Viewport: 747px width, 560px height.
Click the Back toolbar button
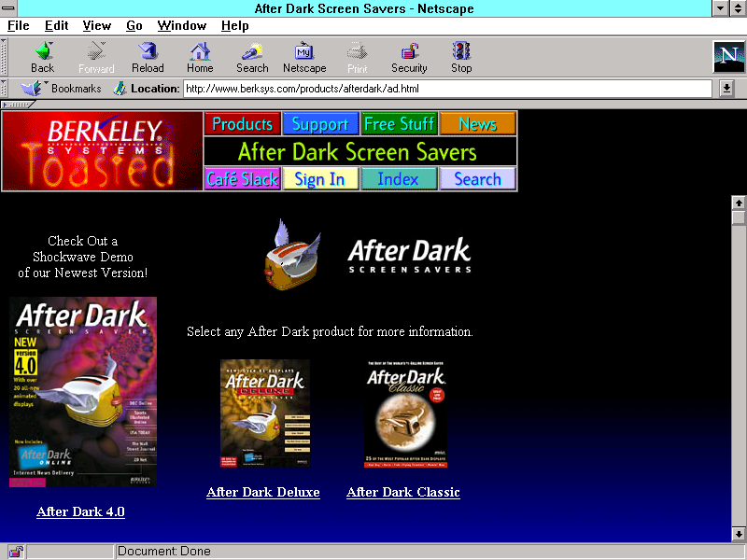[43, 57]
